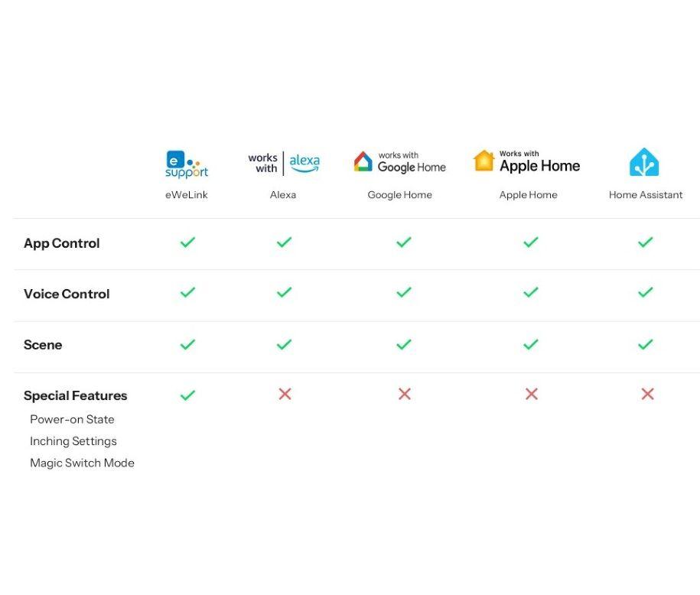Click the Apple Home logo
Screen dimensions: 700x595
pyautogui.click(x=527, y=161)
